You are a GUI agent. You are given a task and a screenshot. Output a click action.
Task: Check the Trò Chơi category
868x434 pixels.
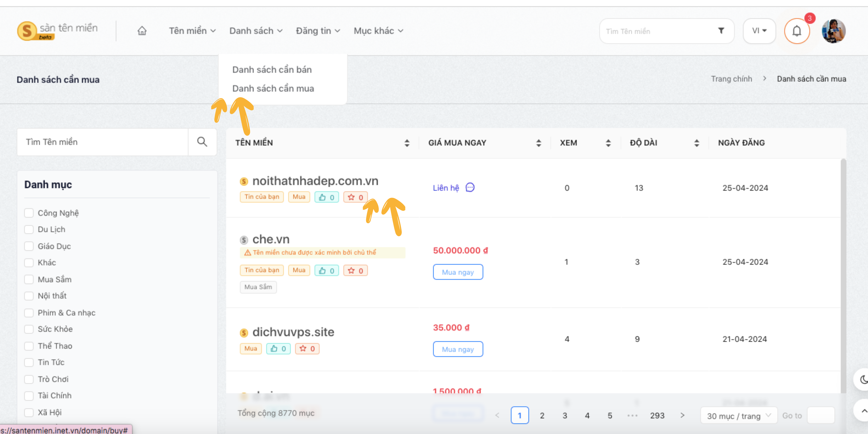coord(29,379)
